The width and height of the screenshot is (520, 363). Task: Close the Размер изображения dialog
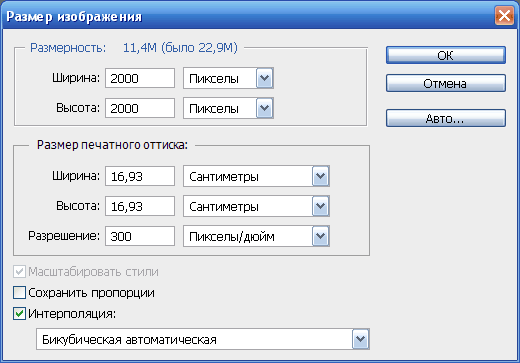pos(504,16)
